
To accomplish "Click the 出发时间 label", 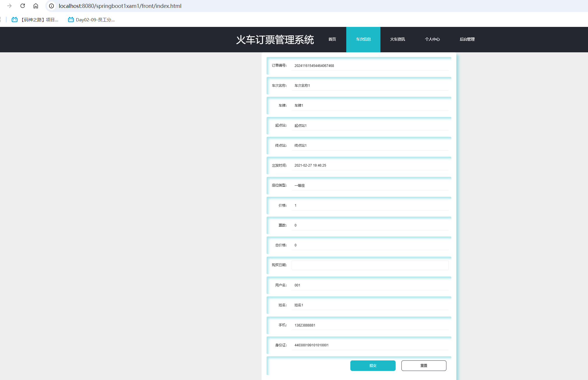I will 279,165.
